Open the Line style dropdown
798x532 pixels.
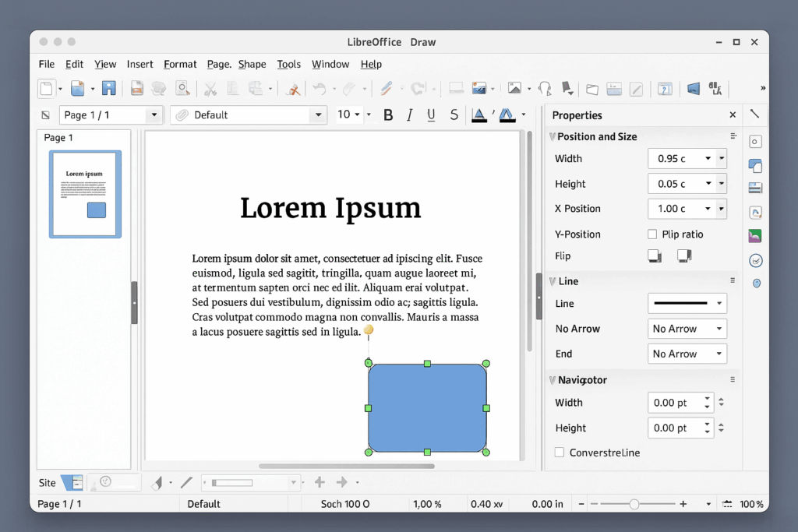(687, 303)
